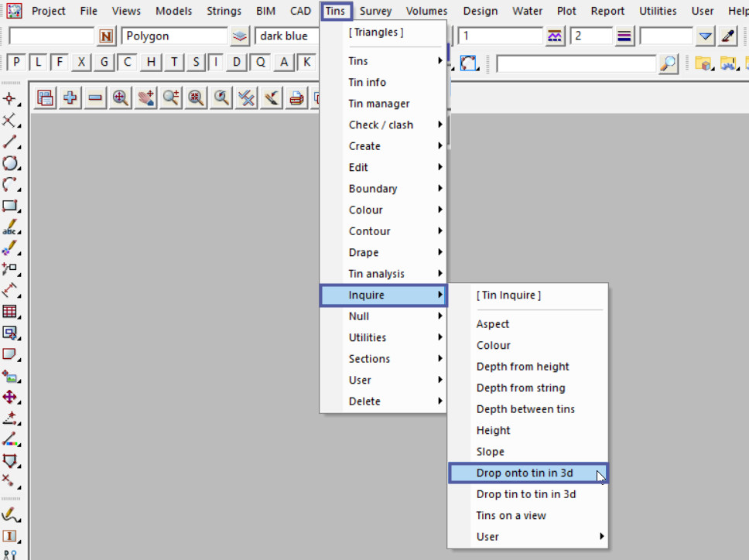Viewport: 749px width, 560px height.
Task: Select the circle drawing tool in sidebar
Action: (x=10, y=163)
